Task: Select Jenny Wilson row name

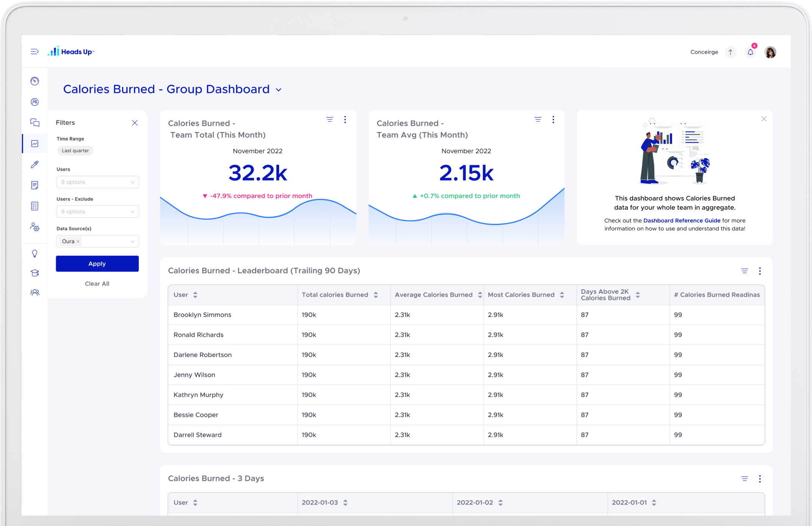Action: click(194, 375)
